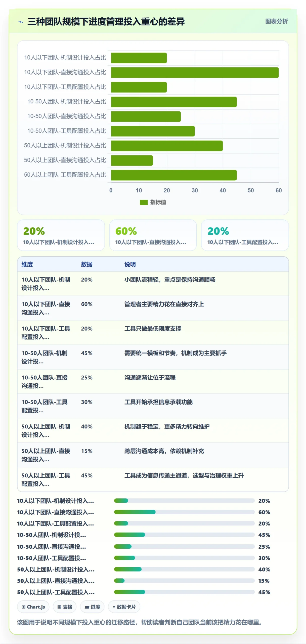Click table cell 工具开始承担信息承载功能
The image size is (306, 644).
coord(158,402)
